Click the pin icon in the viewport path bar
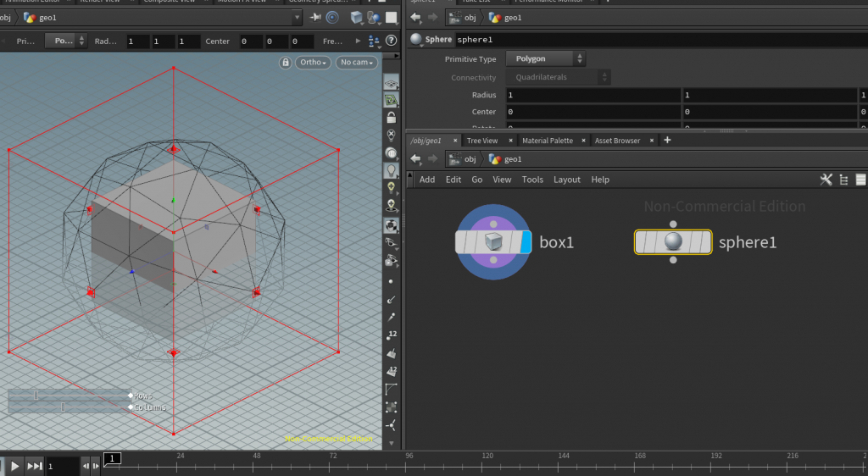This screenshot has height=476, width=868. tap(315, 18)
